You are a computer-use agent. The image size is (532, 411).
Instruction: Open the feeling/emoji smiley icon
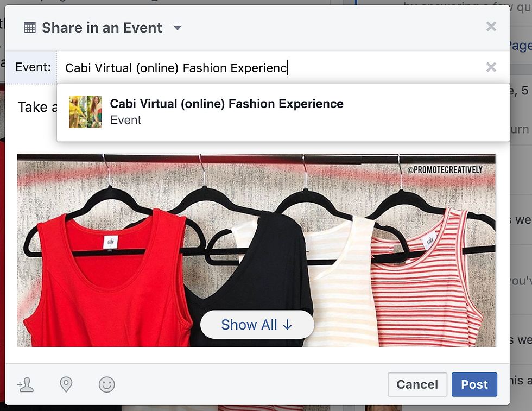pos(106,384)
